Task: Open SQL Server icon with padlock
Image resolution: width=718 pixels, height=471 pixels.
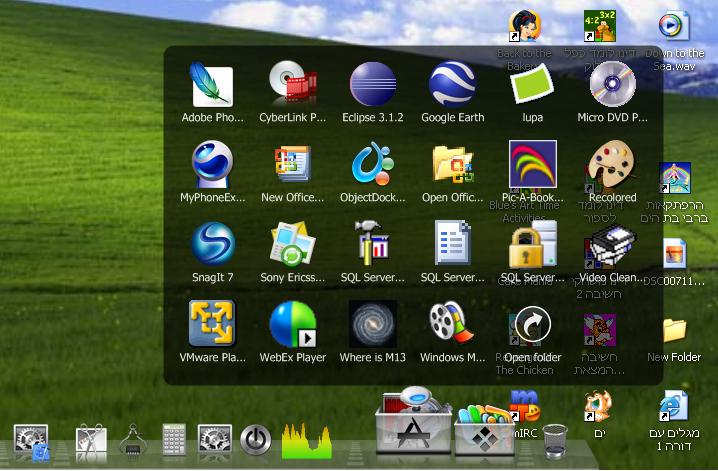Action: click(533, 244)
